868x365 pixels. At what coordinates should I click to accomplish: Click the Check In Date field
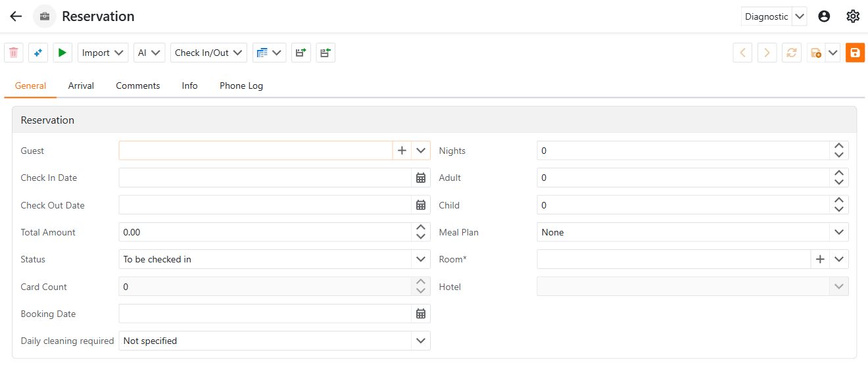coord(265,178)
